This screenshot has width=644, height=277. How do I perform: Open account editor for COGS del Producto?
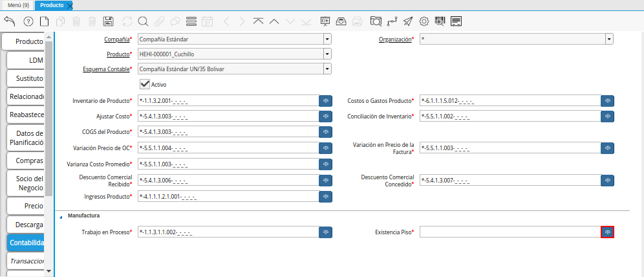coord(326,131)
